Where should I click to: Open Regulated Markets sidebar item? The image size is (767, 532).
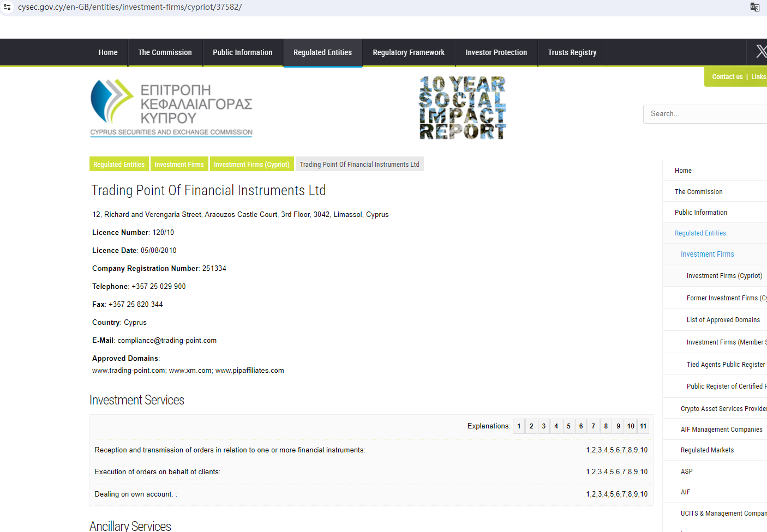tap(715, 450)
